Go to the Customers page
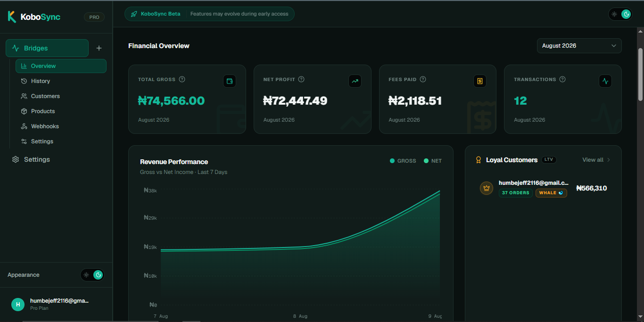The height and width of the screenshot is (322, 644). click(61, 96)
